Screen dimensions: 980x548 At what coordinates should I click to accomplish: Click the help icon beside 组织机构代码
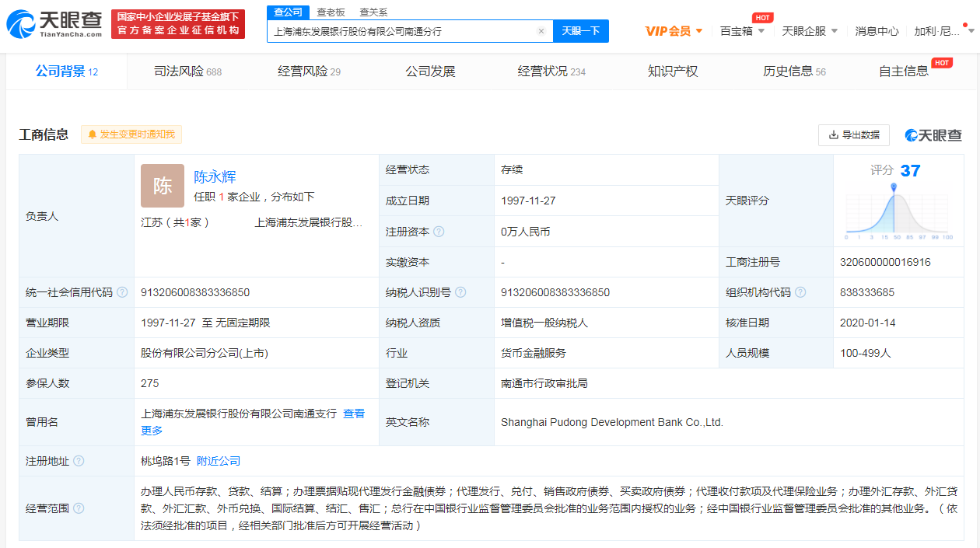tap(800, 292)
